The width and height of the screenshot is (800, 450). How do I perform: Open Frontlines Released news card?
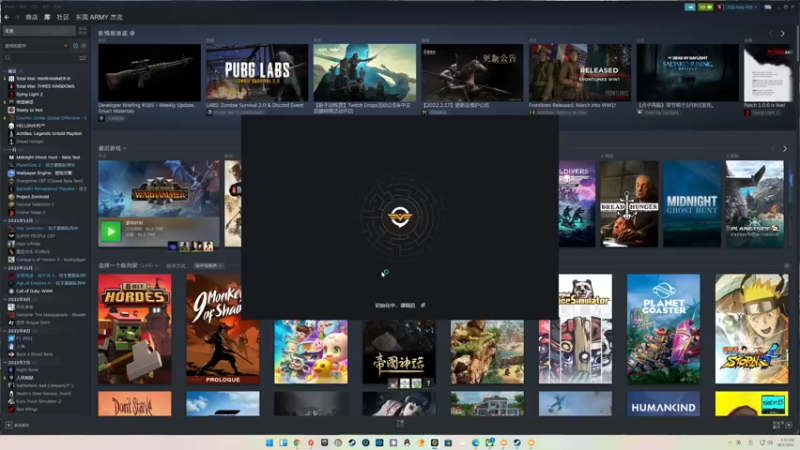580,72
